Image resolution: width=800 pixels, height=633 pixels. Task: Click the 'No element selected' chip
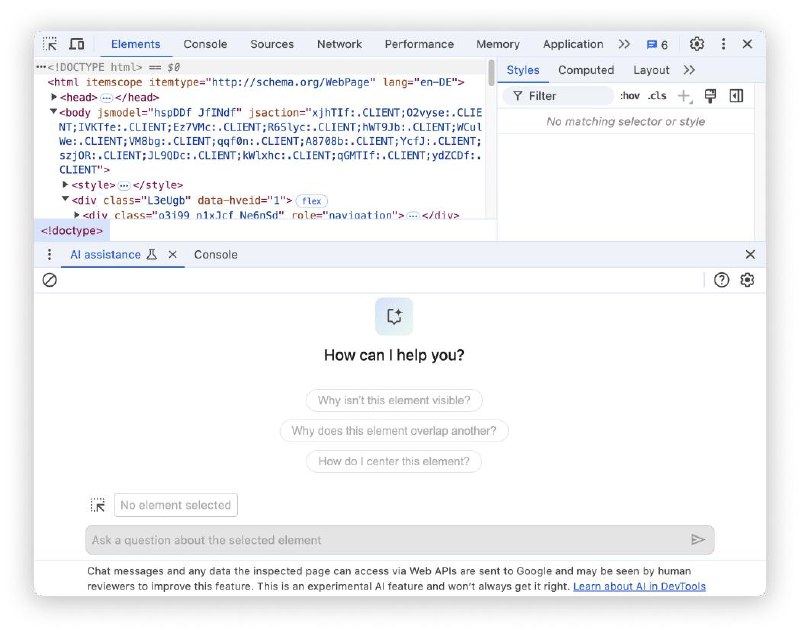pos(176,505)
